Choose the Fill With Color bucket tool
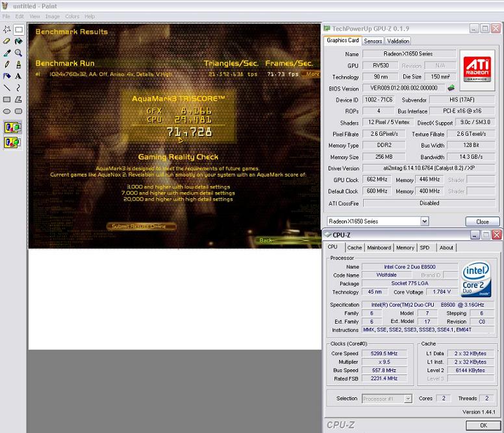 pos(19,41)
